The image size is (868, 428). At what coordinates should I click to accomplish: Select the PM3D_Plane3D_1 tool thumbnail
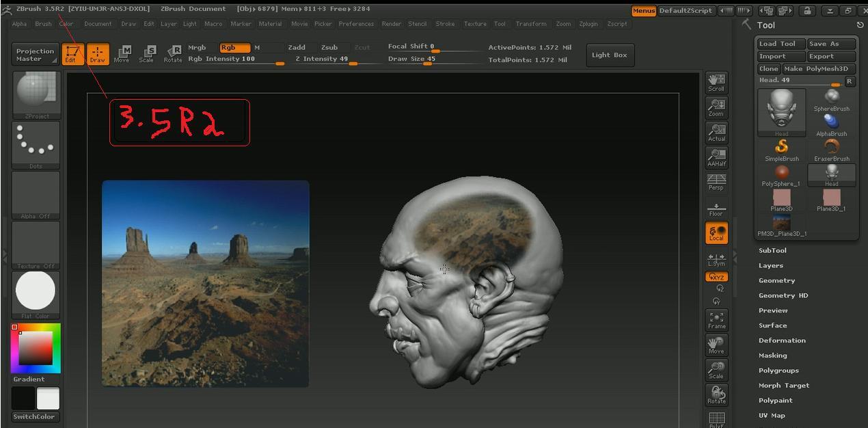[781, 226]
